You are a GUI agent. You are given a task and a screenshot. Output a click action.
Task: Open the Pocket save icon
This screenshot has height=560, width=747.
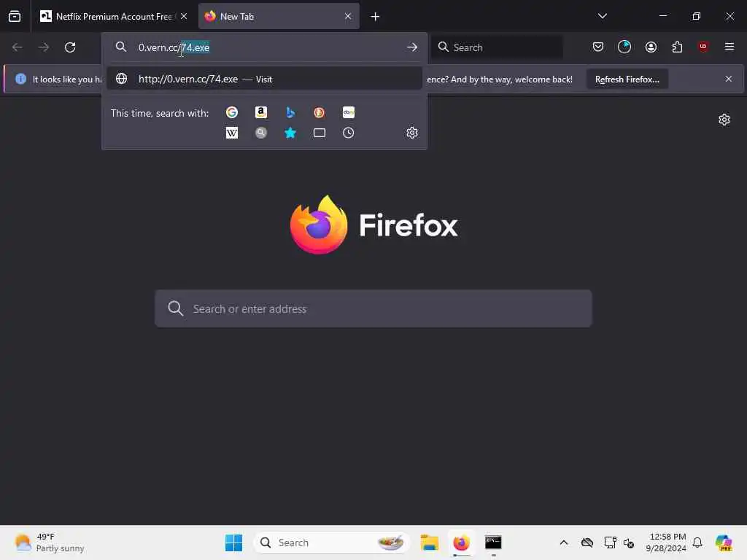click(x=598, y=47)
